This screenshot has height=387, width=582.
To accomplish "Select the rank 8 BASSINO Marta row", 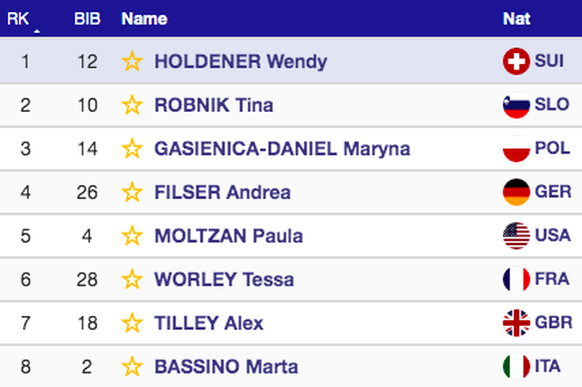I will click(x=291, y=367).
